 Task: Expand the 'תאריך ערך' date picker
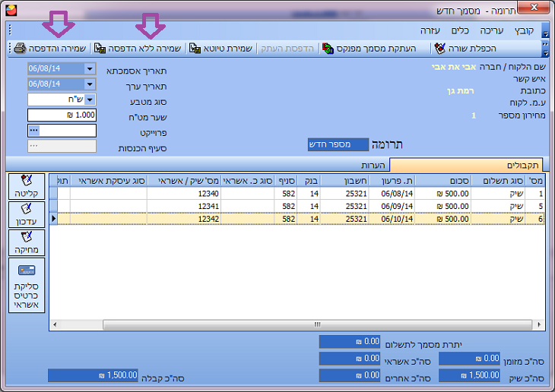click(x=90, y=84)
